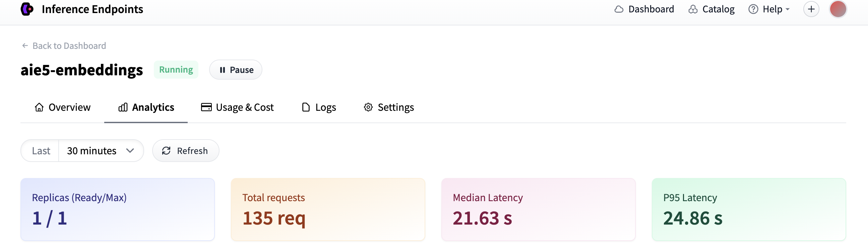Click the refresh arrows icon
The image size is (868, 251).
[x=166, y=151]
